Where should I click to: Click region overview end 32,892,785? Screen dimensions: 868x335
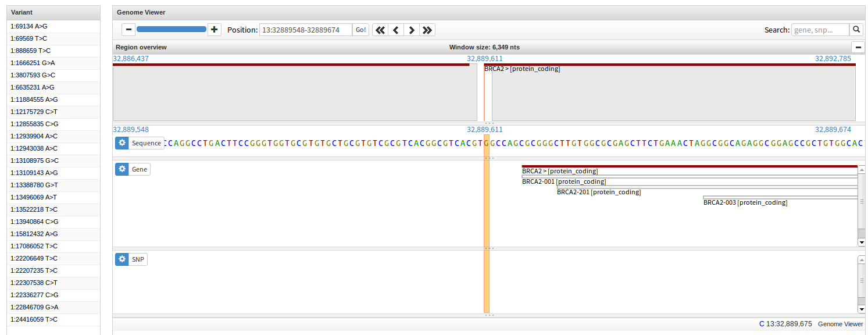(833, 59)
